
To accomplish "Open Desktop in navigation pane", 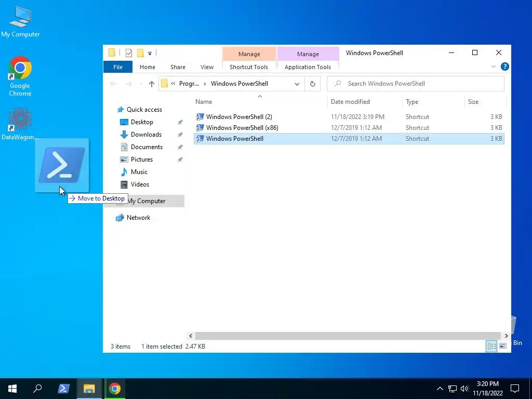I will 142,122.
